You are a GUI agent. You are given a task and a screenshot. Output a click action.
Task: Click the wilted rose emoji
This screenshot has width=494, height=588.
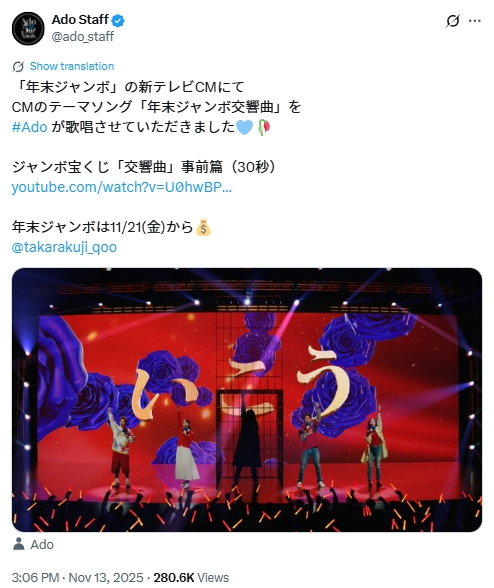pos(264,127)
